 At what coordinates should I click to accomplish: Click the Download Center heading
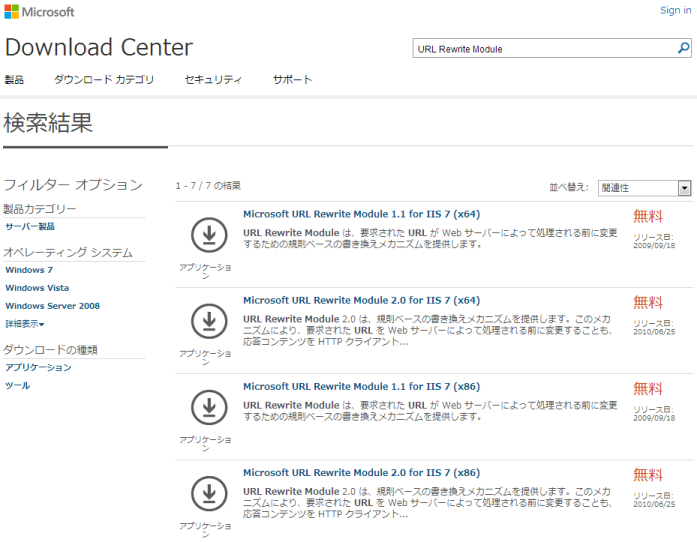coord(99,47)
